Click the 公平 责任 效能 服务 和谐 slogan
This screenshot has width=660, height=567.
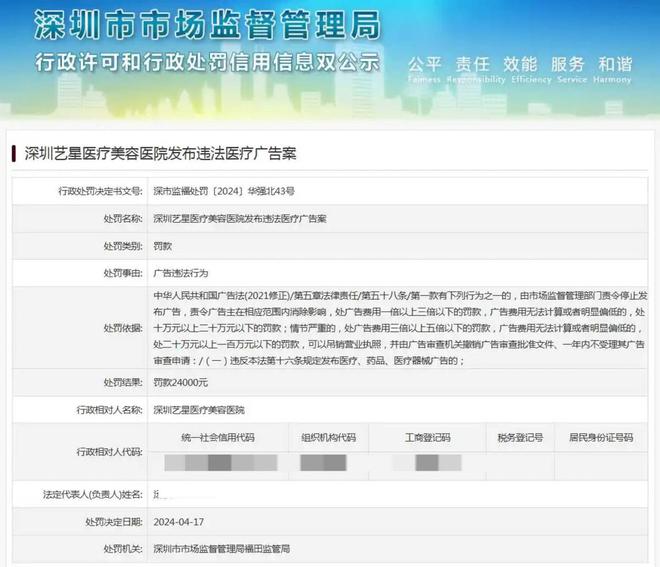[x=518, y=63]
